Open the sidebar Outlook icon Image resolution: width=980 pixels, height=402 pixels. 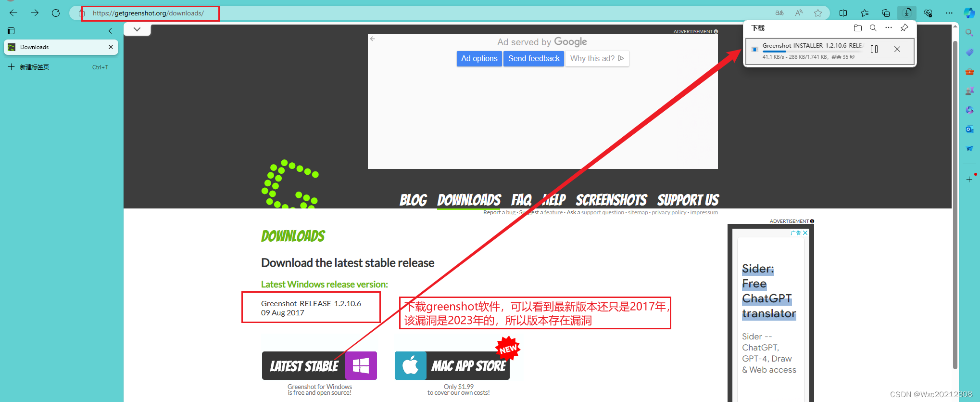point(969,129)
